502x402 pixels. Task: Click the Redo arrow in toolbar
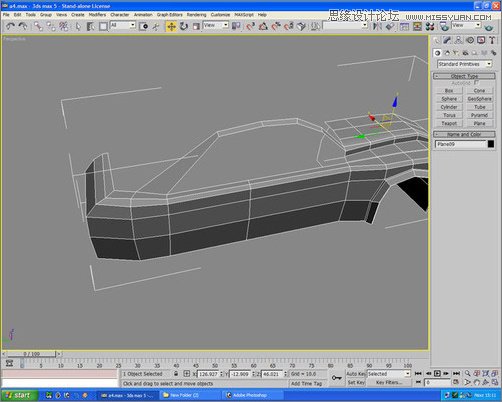(x=23, y=26)
